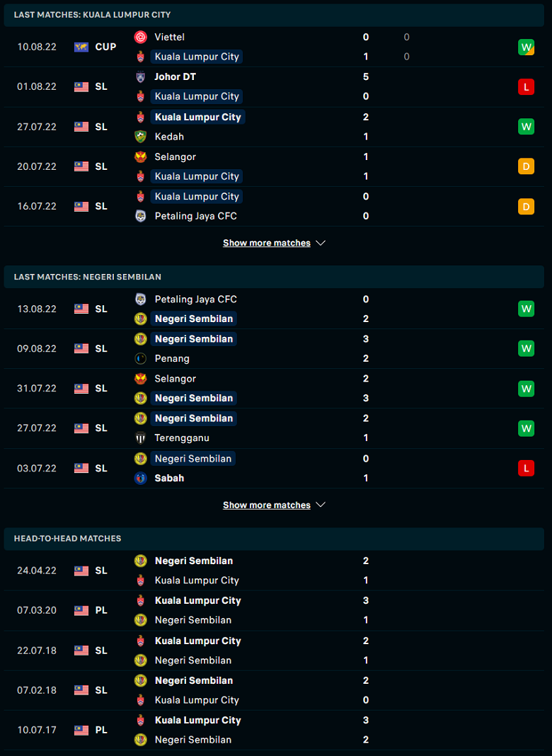Expand more Kuala Lumpur City matches
The width and height of the screenshot is (552, 756).
pos(267,243)
